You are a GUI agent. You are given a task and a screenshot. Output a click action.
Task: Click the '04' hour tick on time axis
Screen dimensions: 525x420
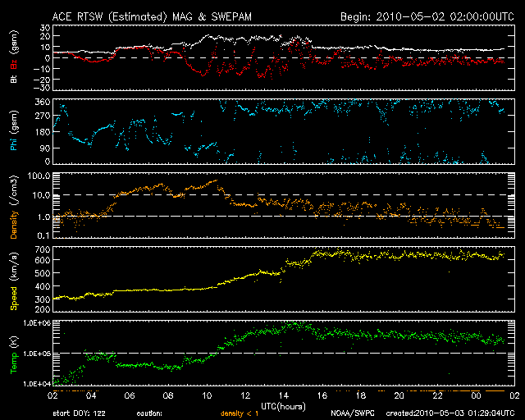(x=91, y=396)
